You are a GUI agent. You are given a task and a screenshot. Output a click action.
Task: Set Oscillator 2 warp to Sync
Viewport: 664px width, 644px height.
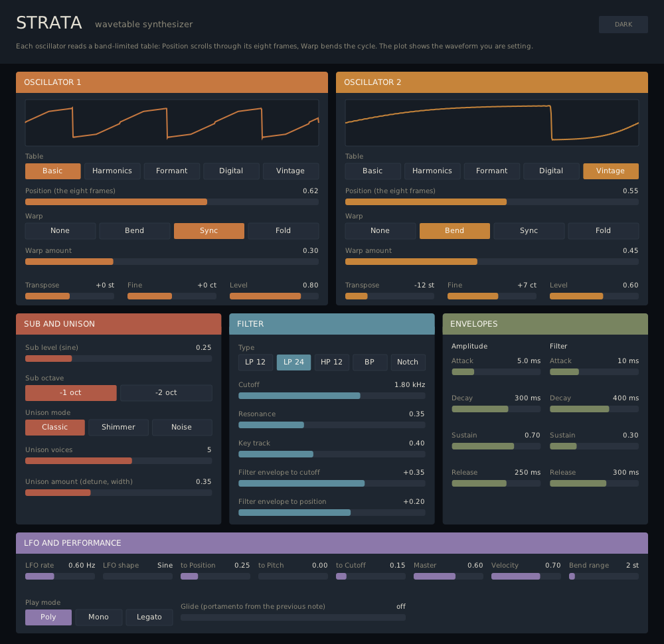[529, 231]
